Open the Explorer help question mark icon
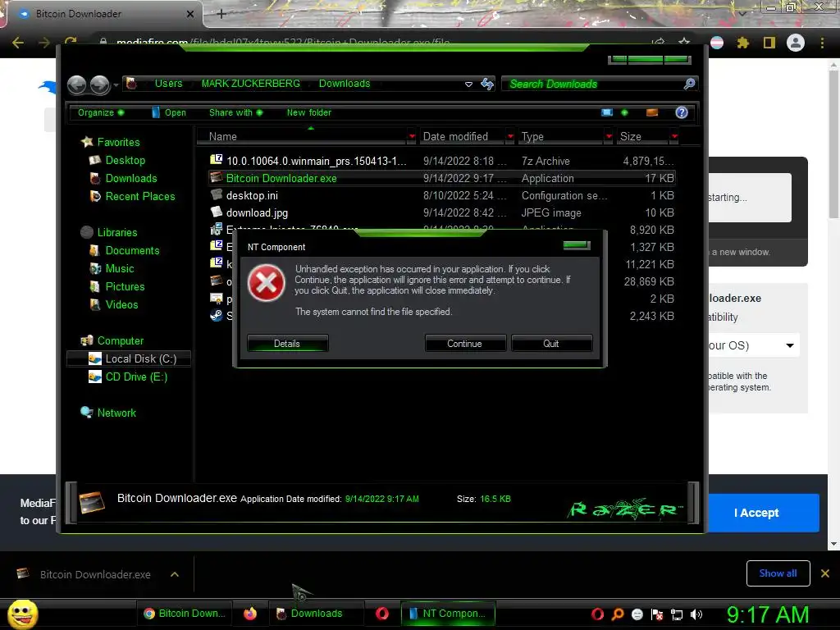Image resolution: width=840 pixels, height=630 pixels. [x=682, y=112]
